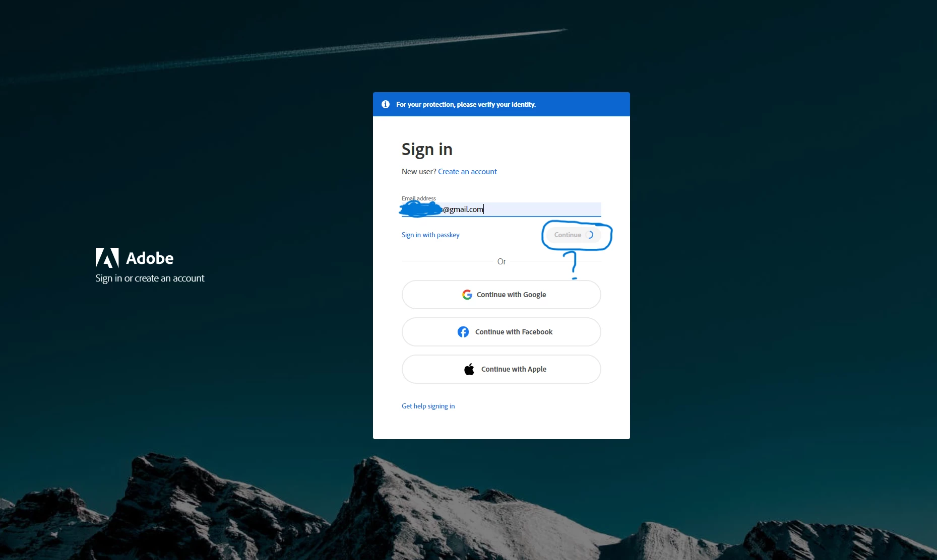Click the Facebook logo icon
The image size is (937, 560).
[463, 332]
